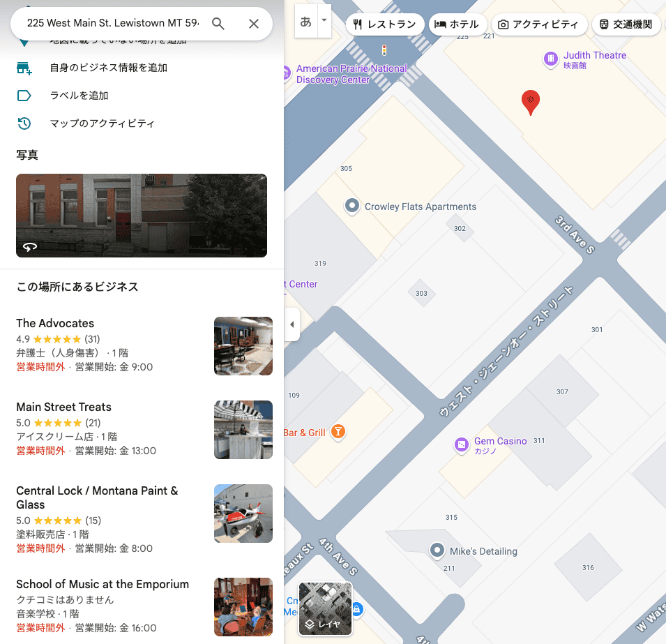This screenshot has width=666, height=644.
Task: Click building number 316 on map
Action: [x=589, y=568]
